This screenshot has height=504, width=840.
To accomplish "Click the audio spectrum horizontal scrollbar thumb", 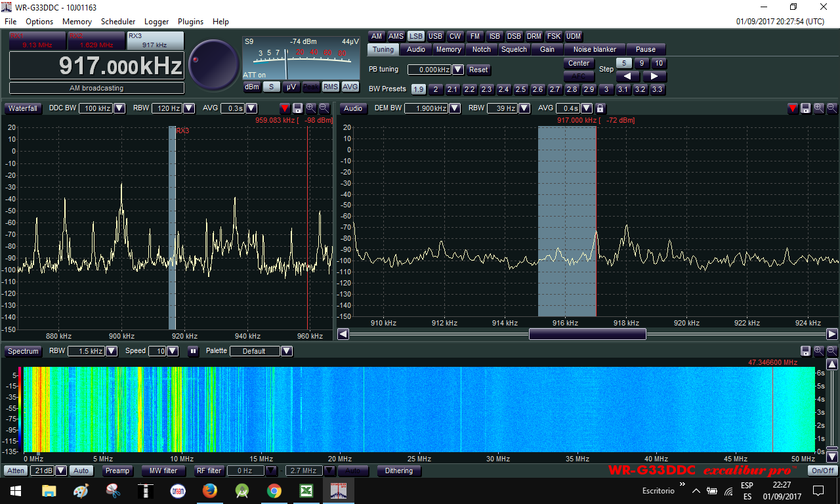I will tap(587, 334).
